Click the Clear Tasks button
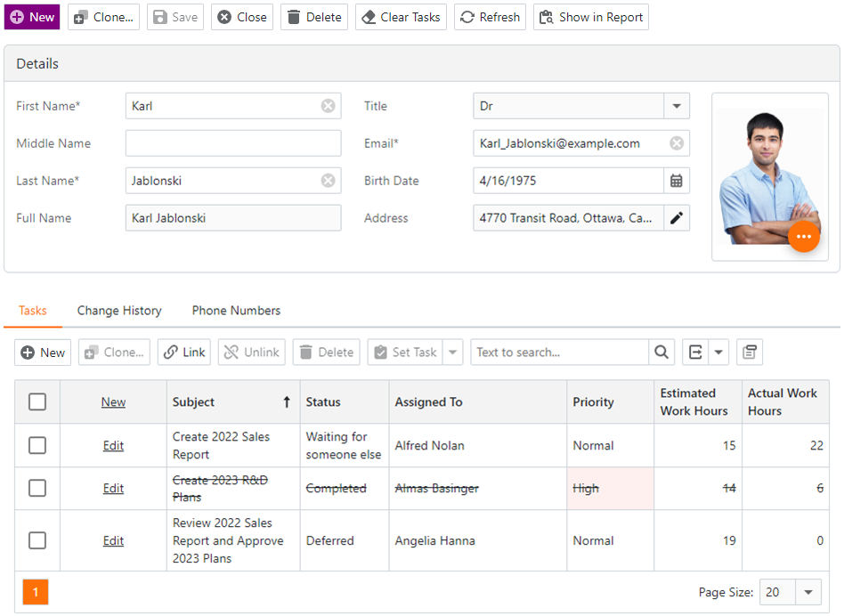 click(401, 17)
